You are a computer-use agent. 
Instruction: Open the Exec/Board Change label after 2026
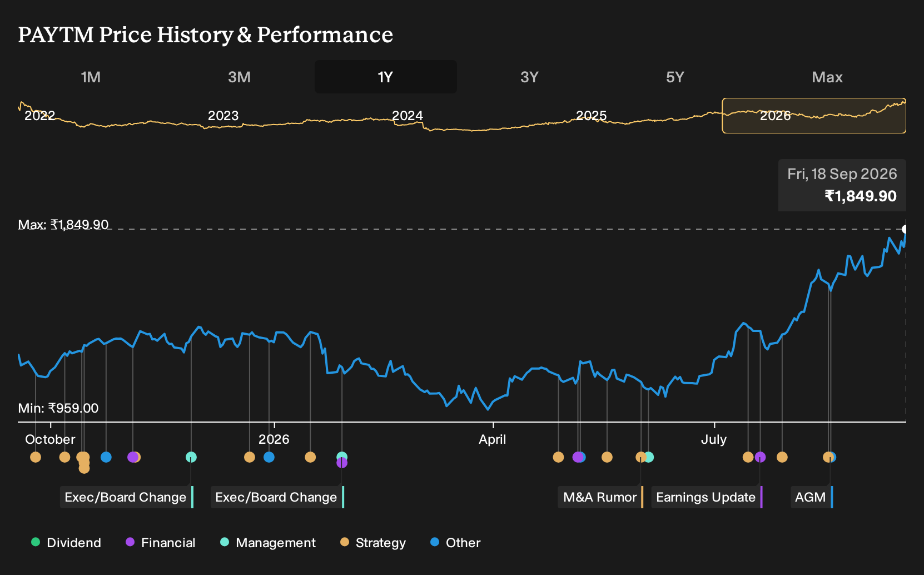[277, 497]
